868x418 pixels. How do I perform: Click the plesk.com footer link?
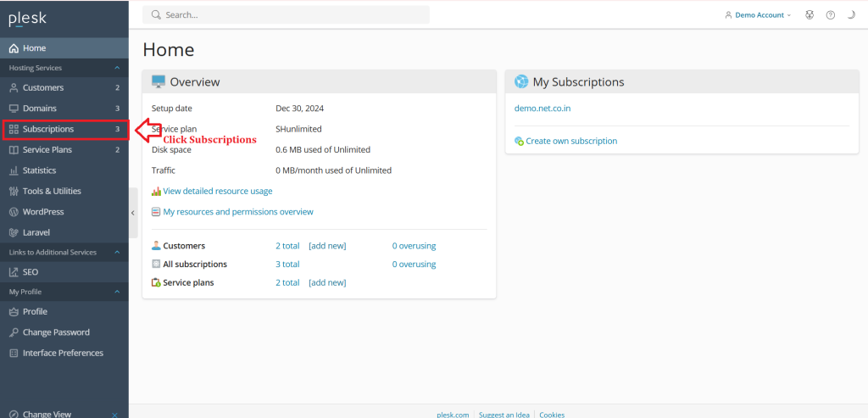[453, 415]
